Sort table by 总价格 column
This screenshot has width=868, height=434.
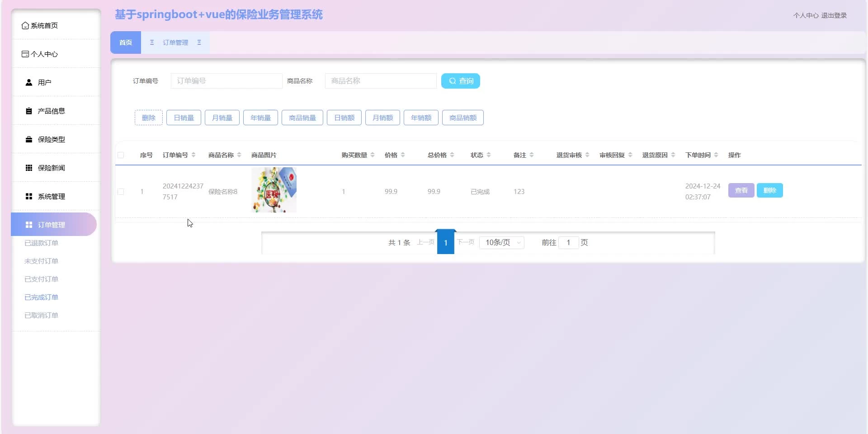click(x=452, y=155)
